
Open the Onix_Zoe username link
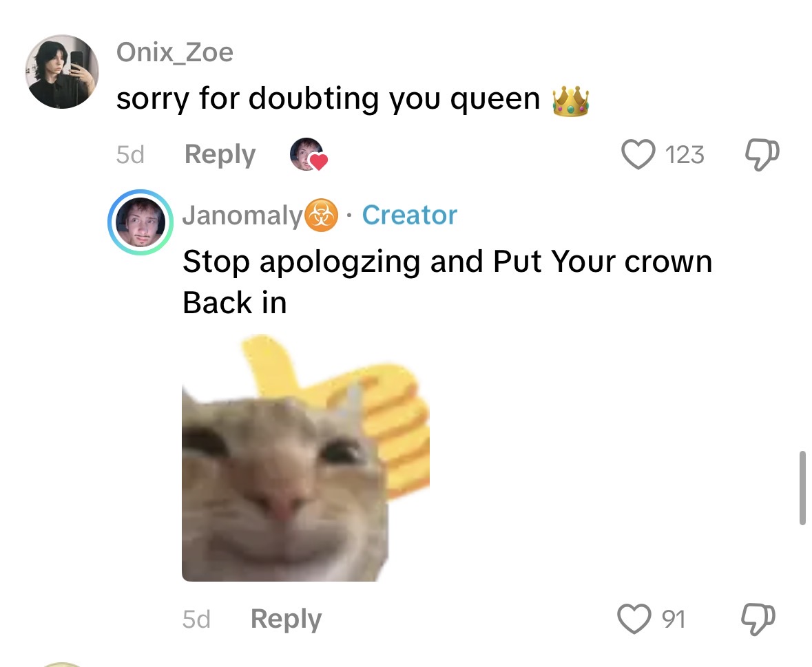point(174,52)
